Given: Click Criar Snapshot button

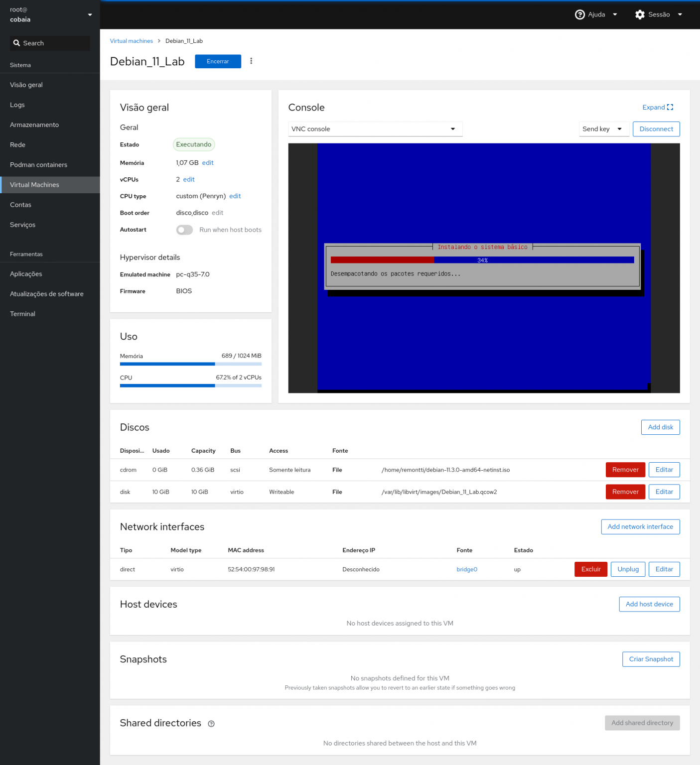Looking at the screenshot, I should [x=651, y=659].
